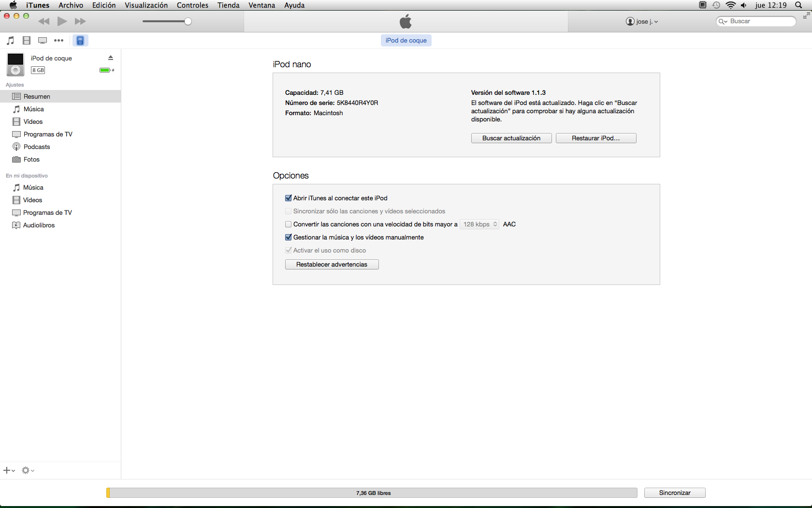Open Música under En mi dispositivo
Image resolution: width=812 pixels, height=508 pixels.
tap(60, 187)
